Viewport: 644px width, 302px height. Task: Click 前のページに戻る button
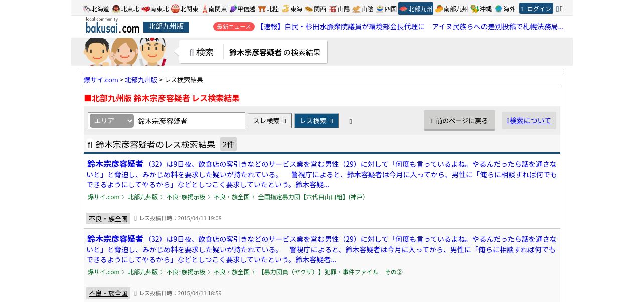click(x=459, y=120)
